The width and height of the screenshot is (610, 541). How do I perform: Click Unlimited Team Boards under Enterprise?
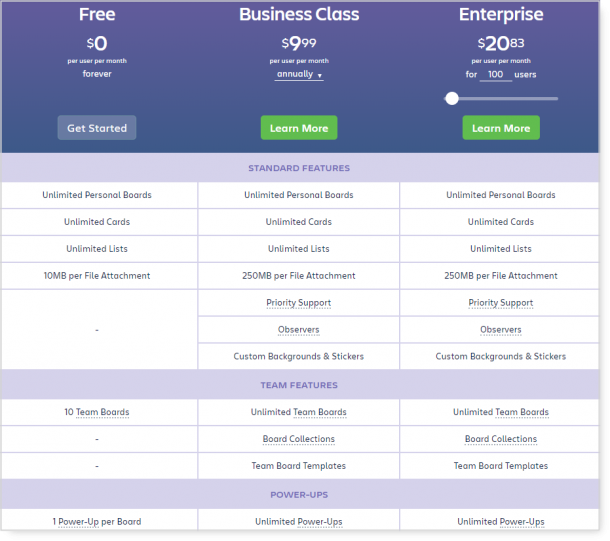click(501, 412)
